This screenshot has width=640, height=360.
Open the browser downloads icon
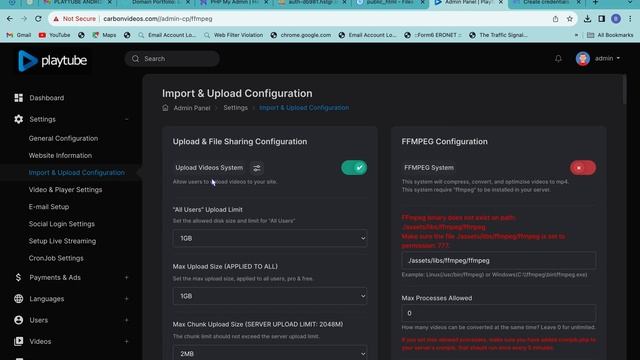pos(587,19)
